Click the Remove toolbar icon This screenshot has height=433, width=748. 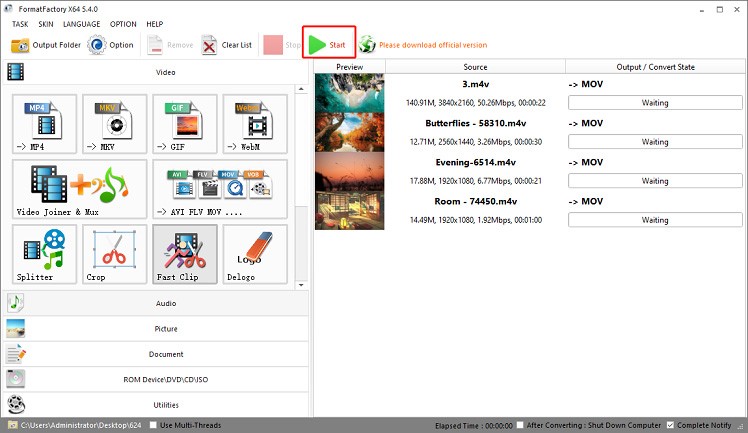[155, 45]
